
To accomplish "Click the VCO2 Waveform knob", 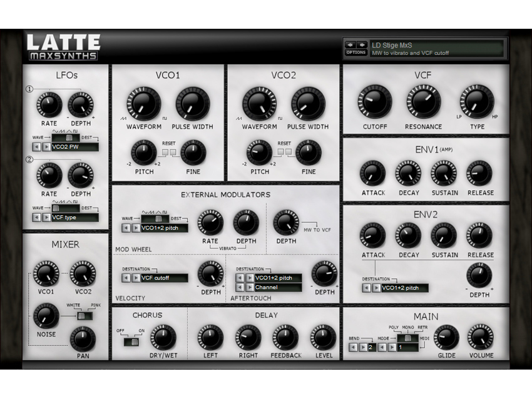I will 259,103.
